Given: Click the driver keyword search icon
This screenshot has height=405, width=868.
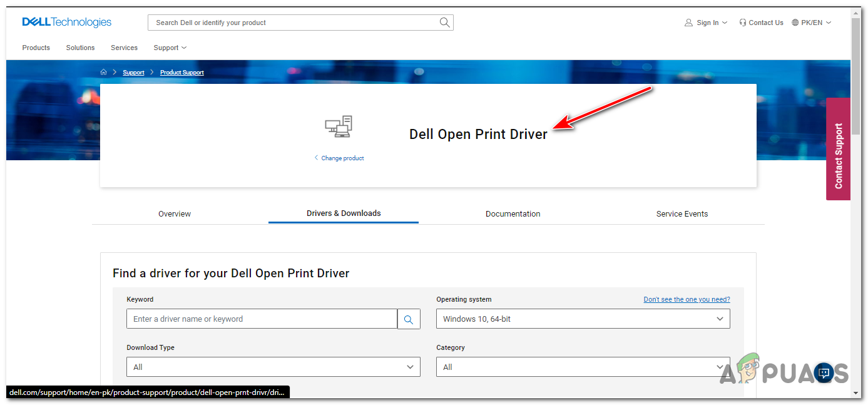Looking at the screenshot, I should (409, 319).
